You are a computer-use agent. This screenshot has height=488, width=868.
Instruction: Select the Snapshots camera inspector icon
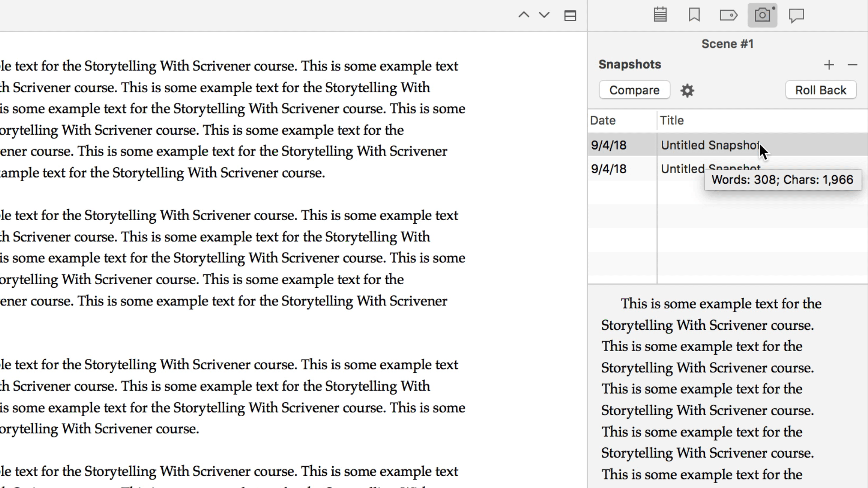tap(762, 15)
